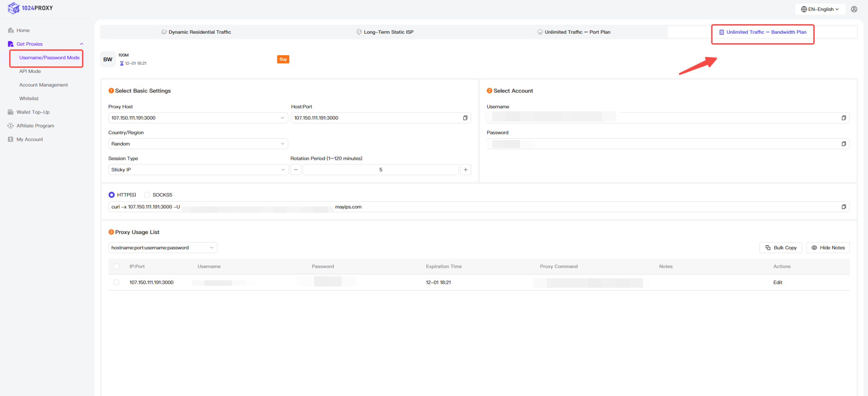Switch to Long-Term Static ISP tab
This screenshot has height=396, width=868.
[x=385, y=32]
